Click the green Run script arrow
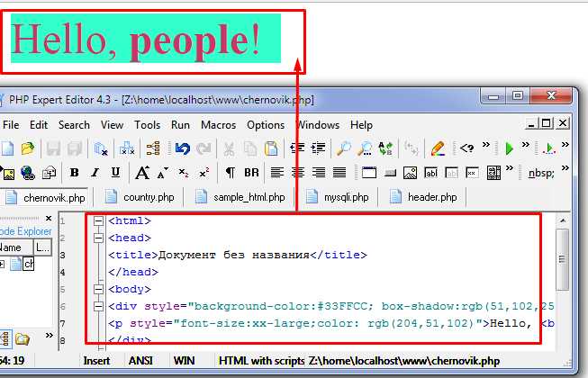Image resolution: width=588 pixels, height=378 pixels. (509, 148)
